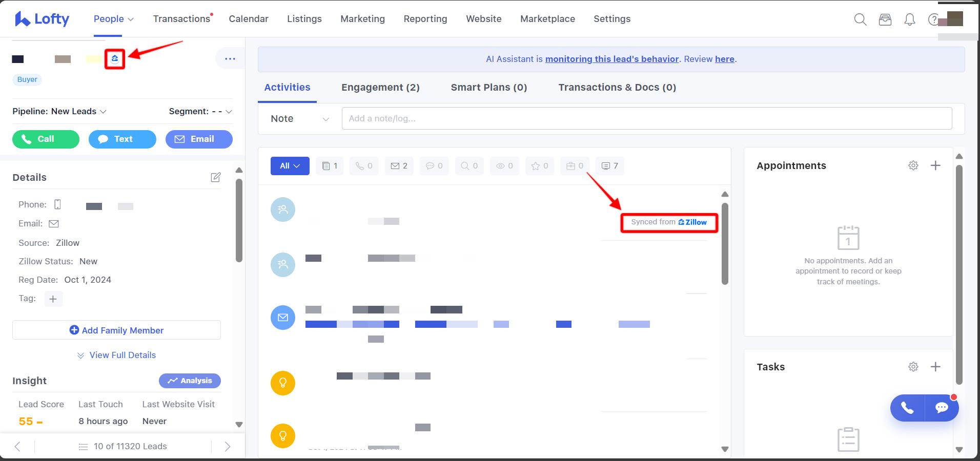Click the three-dot more options button
Viewport: 980px width, 461px height.
[230, 59]
